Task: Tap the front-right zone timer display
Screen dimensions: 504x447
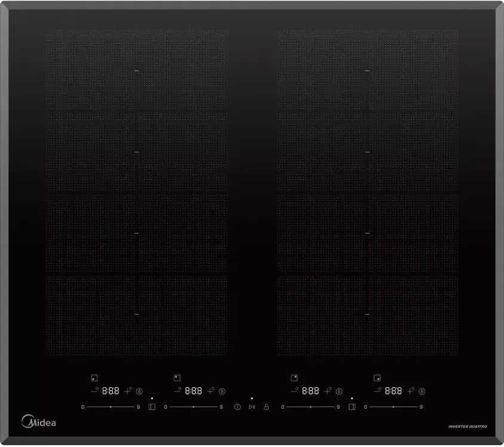Action: (x=394, y=391)
